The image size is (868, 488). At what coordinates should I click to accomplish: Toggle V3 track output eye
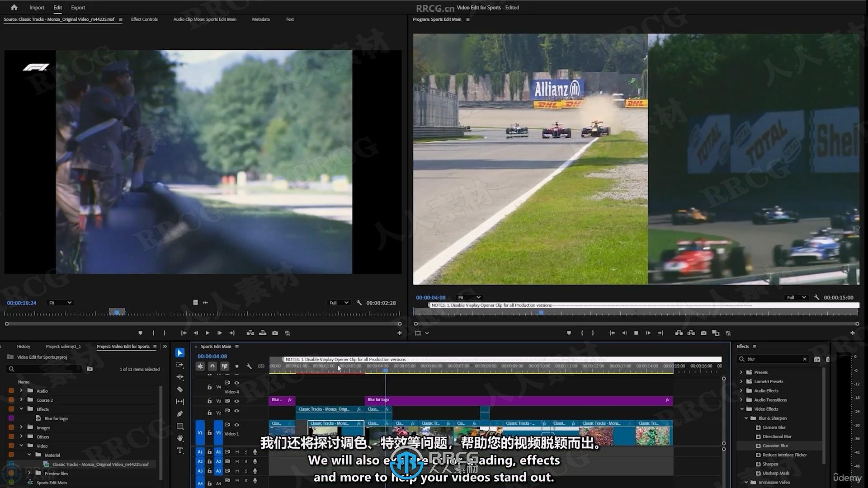click(x=236, y=401)
